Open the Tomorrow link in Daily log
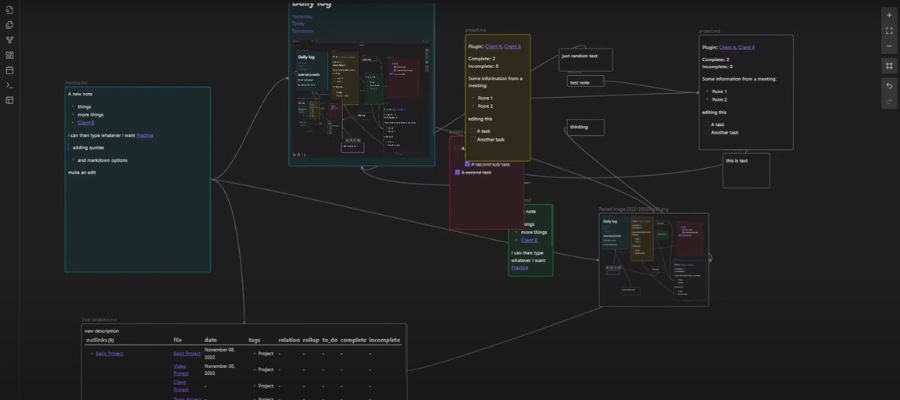The height and width of the screenshot is (400, 900). (302, 31)
